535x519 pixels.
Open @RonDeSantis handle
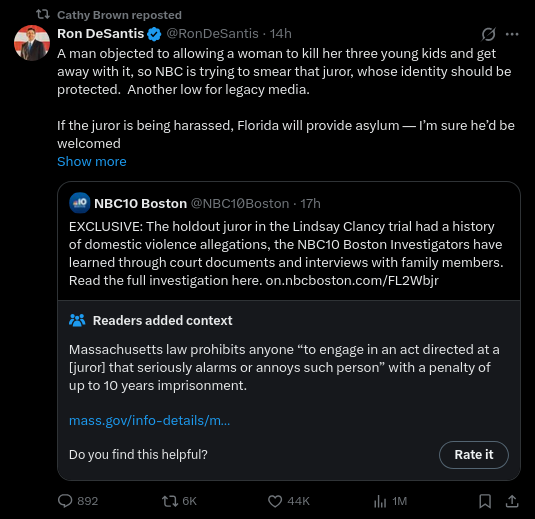tap(212, 34)
